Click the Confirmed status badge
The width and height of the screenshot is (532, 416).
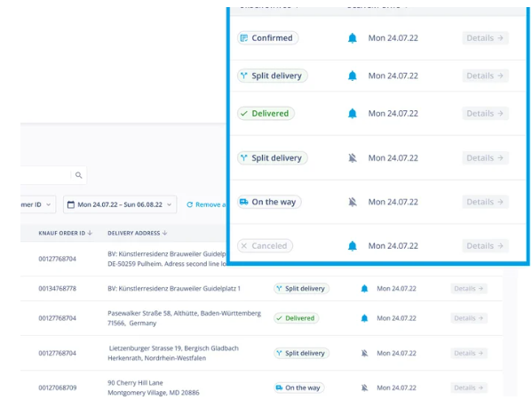click(x=267, y=38)
